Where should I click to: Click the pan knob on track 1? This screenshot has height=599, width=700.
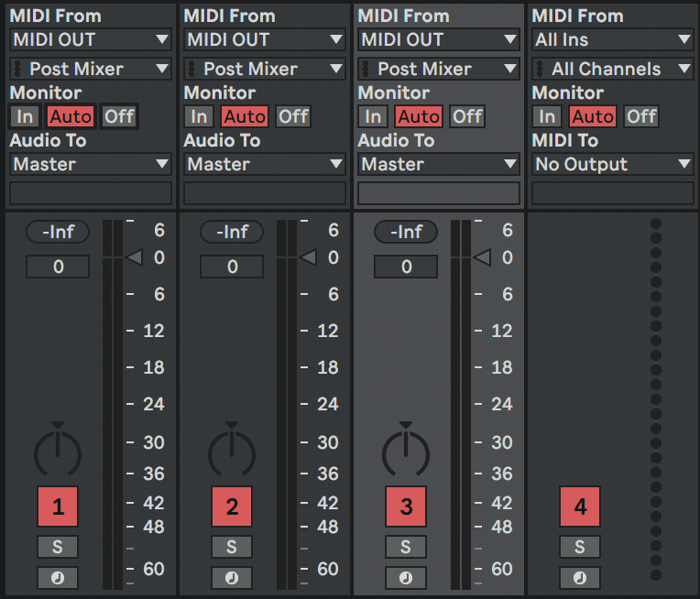(58, 452)
